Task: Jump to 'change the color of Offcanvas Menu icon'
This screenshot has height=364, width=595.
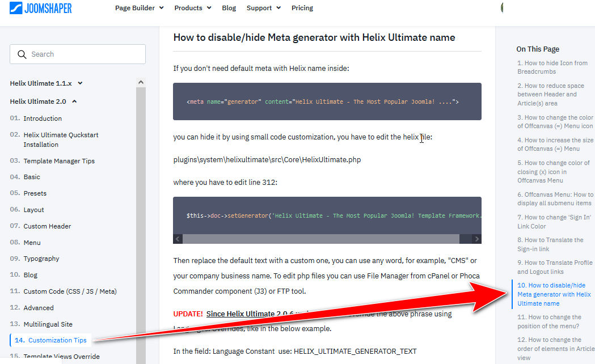Action: 555,122
